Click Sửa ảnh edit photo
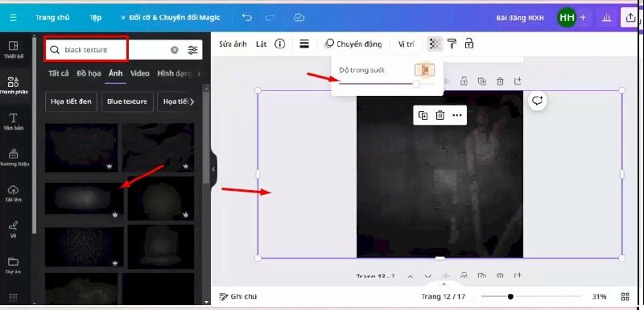Screen dimensions: 644x310 pyautogui.click(x=233, y=44)
